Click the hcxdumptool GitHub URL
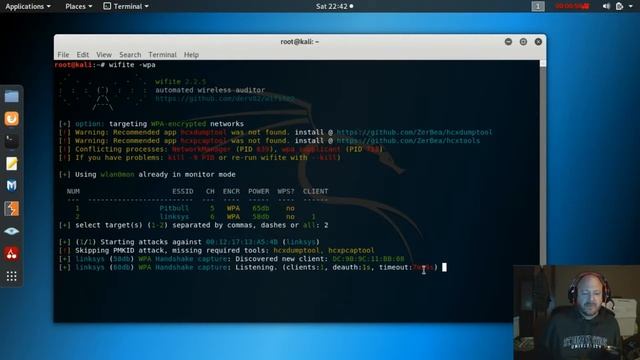640x360 pixels. point(414,132)
